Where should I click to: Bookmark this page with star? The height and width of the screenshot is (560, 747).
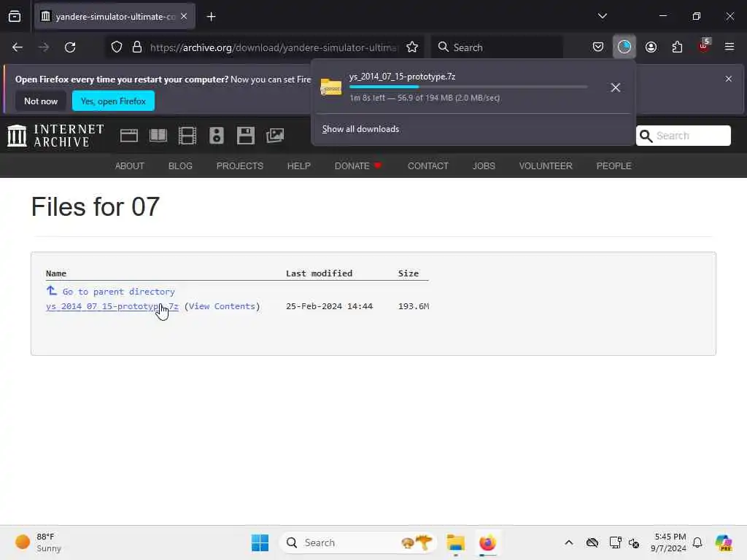point(412,47)
